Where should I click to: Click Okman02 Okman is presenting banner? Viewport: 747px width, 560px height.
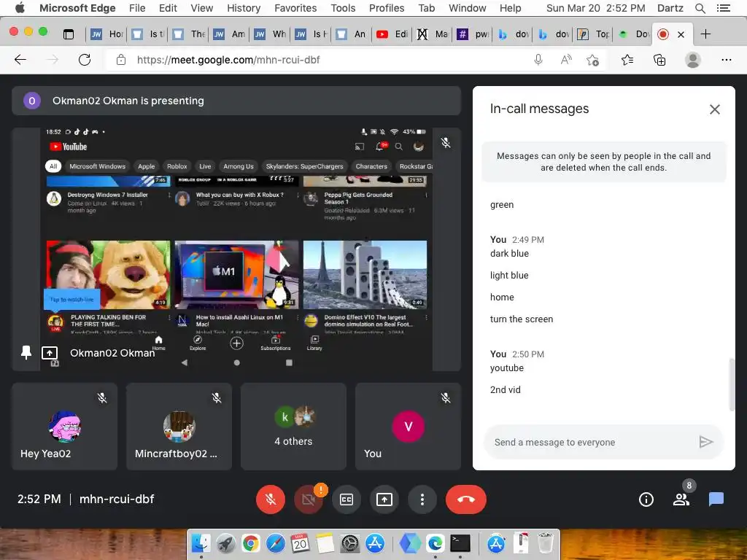click(x=236, y=101)
